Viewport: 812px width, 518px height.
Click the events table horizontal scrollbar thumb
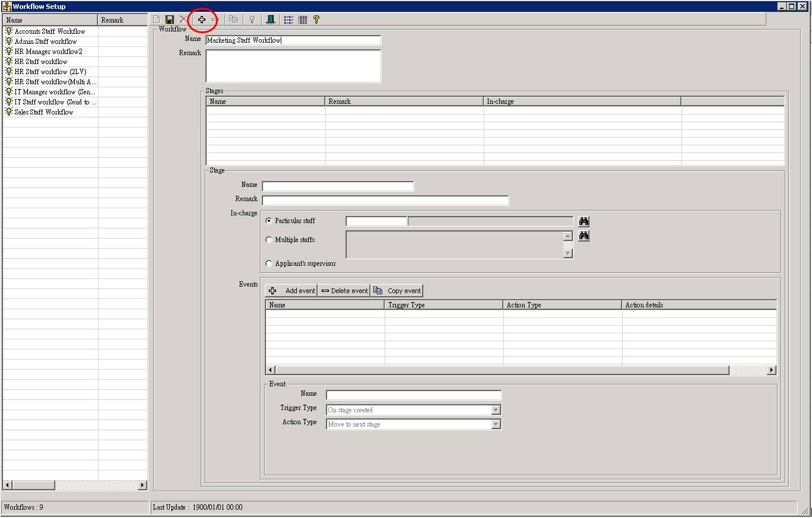pos(502,370)
